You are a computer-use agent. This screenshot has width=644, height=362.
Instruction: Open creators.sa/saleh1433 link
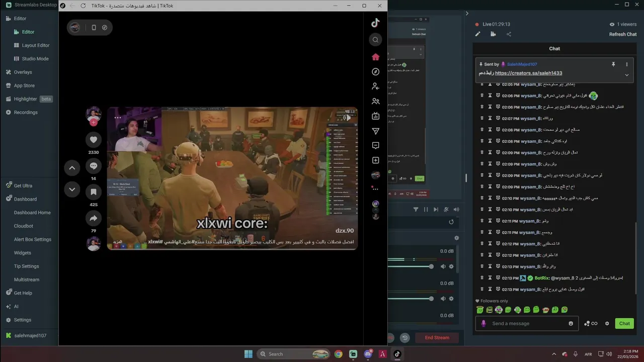pyautogui.click(x=528, y=73)
